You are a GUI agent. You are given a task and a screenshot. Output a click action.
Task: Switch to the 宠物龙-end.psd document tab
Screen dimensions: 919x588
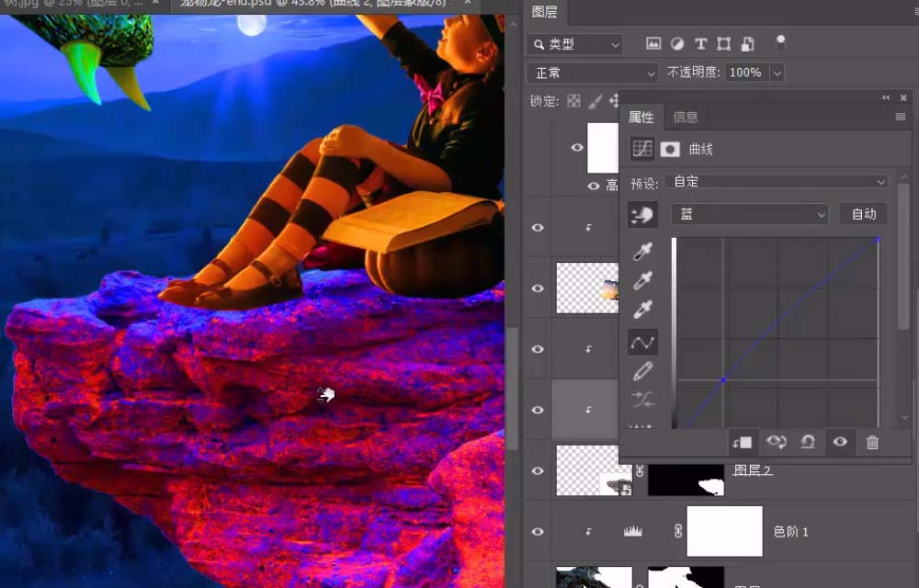(313, 4)
